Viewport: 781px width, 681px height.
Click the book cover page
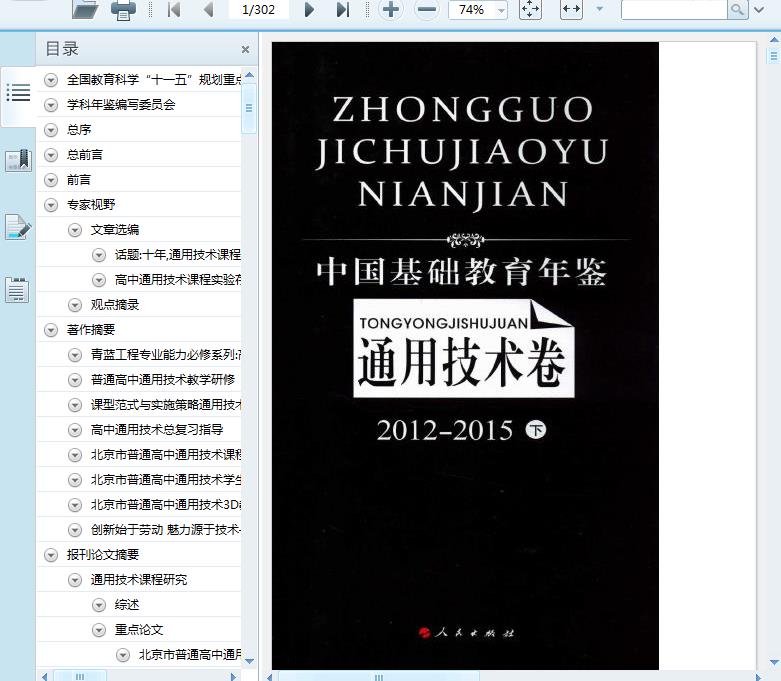(x=465, y=356)
